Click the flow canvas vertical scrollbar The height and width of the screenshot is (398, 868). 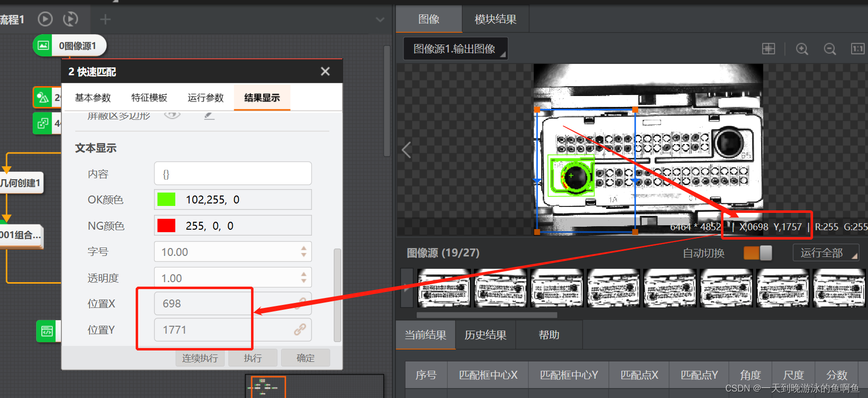tap(387, 101)
